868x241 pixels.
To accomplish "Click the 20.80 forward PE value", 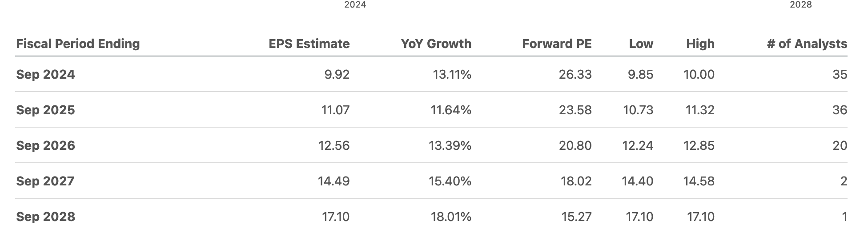I will coord(575,145).
